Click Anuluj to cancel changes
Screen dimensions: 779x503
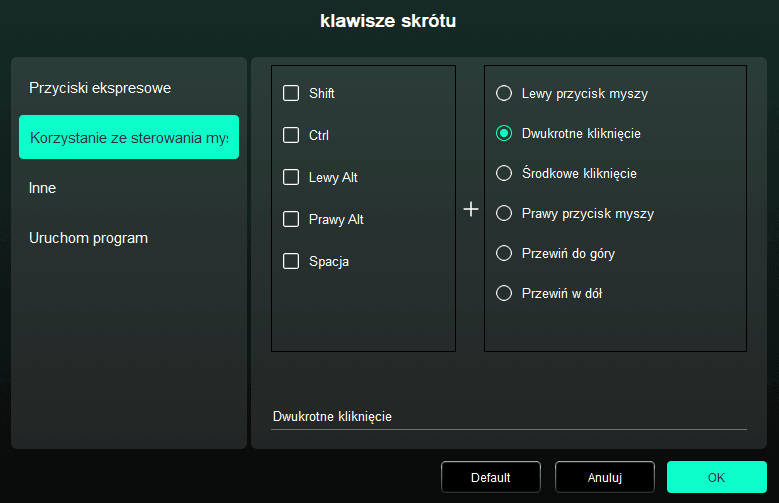tap(604, 477)
